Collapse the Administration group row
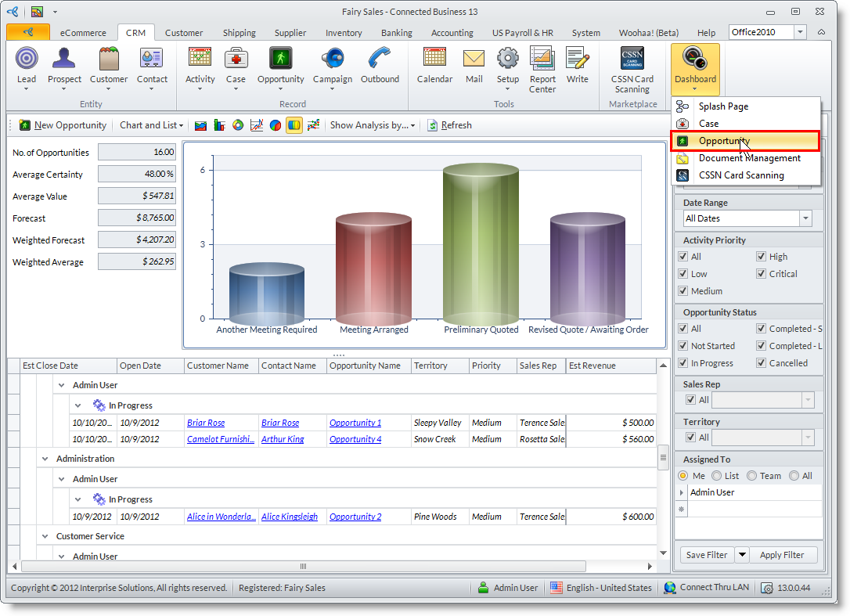The width and height of the screenshot is (850, 616). 45,459
